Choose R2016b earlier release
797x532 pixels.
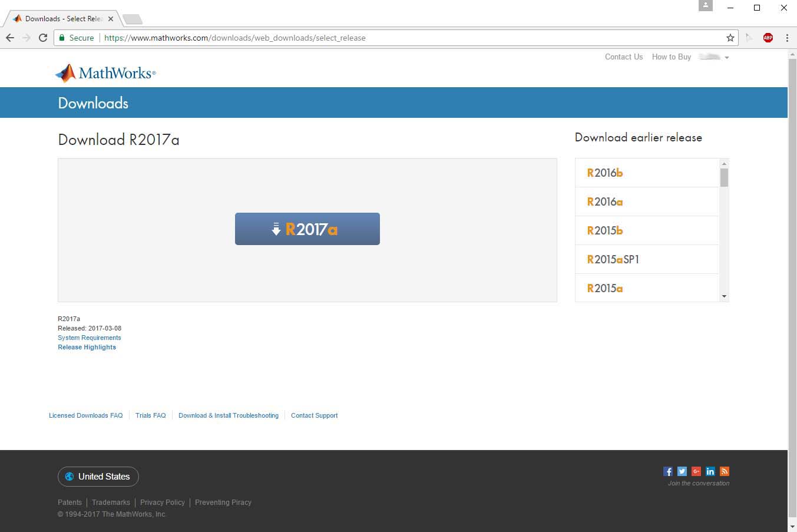pos(647,173)
